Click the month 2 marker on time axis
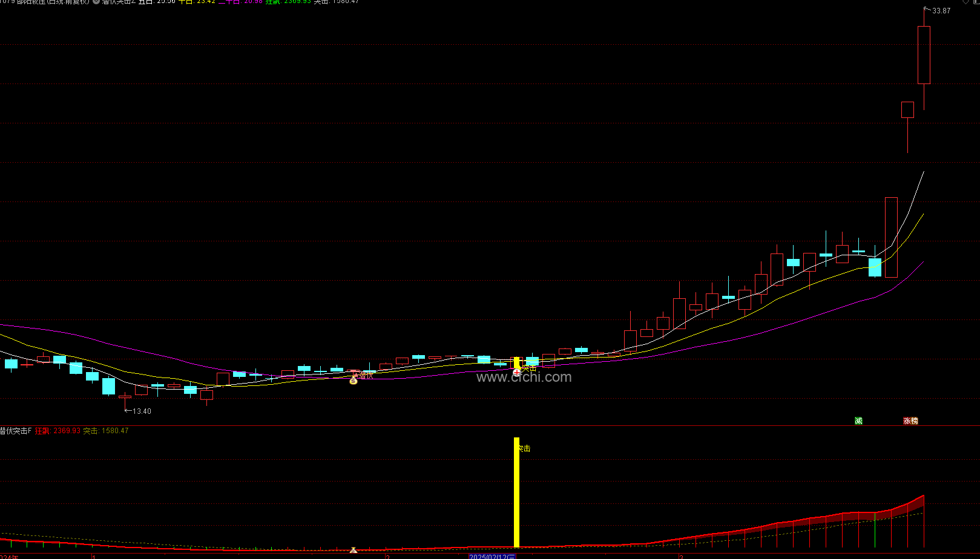This screenshot has height=559, width=980. click(x=387, y=556)
